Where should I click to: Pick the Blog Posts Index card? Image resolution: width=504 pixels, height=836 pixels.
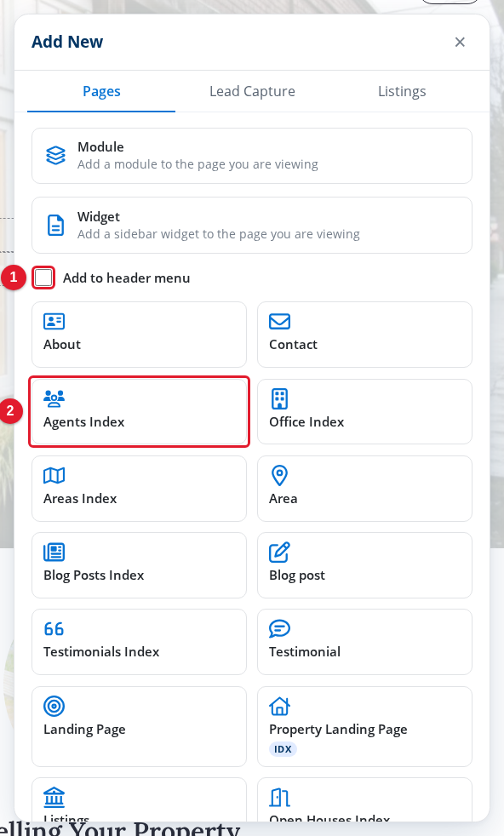(140, 565)
